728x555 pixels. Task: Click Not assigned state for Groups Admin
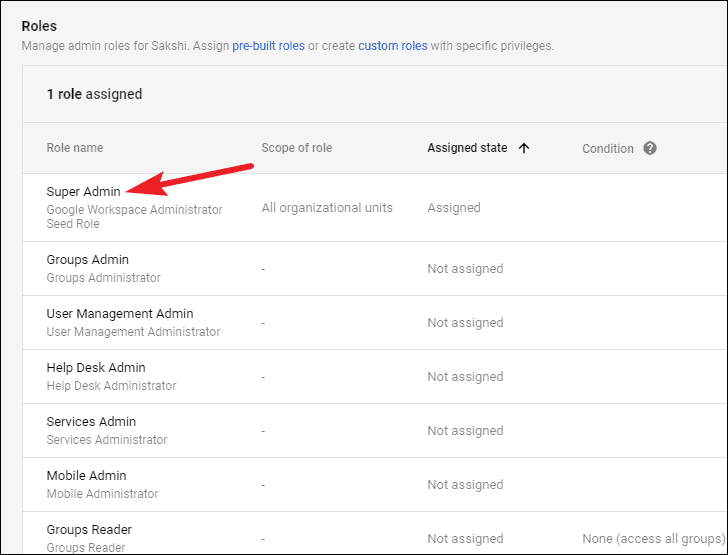[x=465, y=269]
